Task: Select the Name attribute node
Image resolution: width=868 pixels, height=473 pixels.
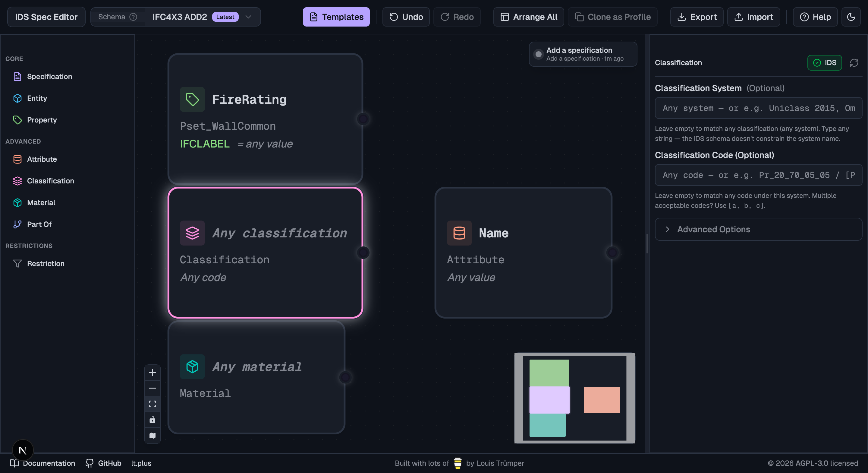Action: click(x=523, y=252)
